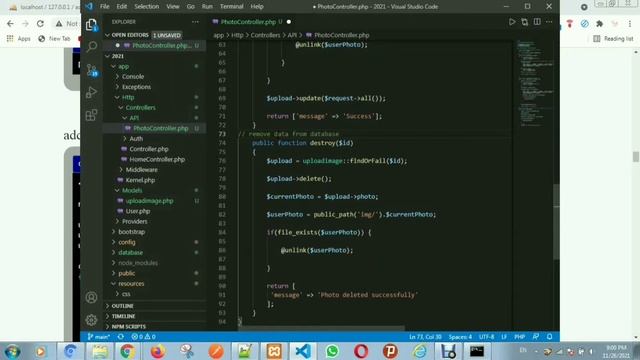
Task: Open the Accounts menu icon
Action: tap(91, 297)
